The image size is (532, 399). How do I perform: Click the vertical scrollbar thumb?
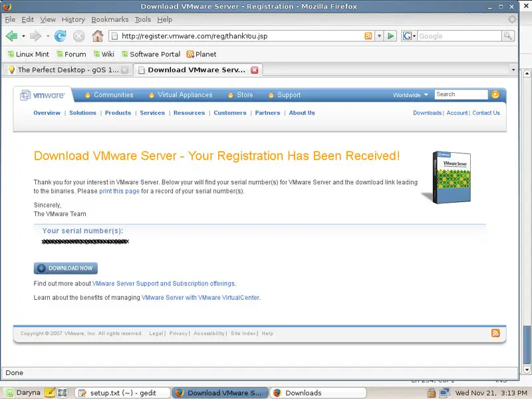click(x=527, y=344)
